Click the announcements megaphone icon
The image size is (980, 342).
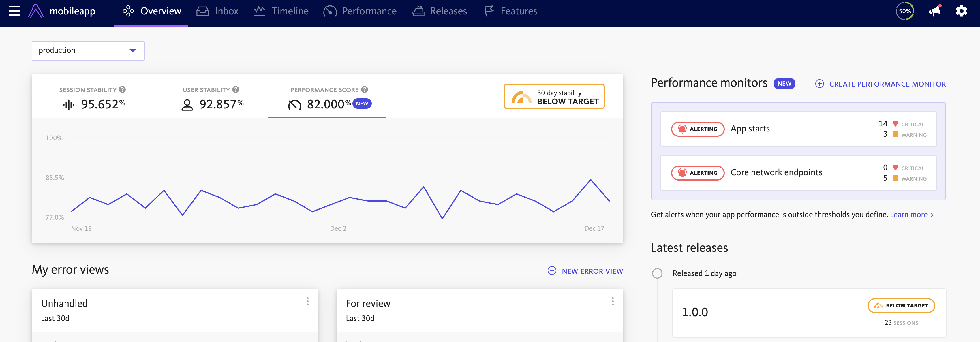point(935,11)
